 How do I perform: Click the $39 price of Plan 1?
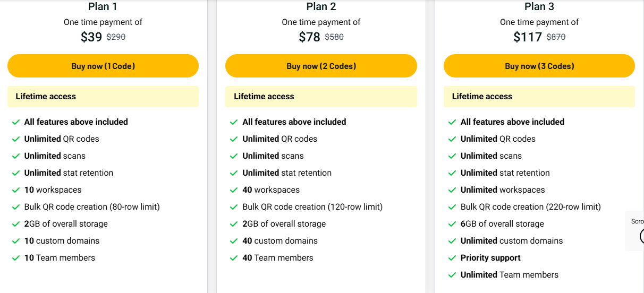coord(91,37)
